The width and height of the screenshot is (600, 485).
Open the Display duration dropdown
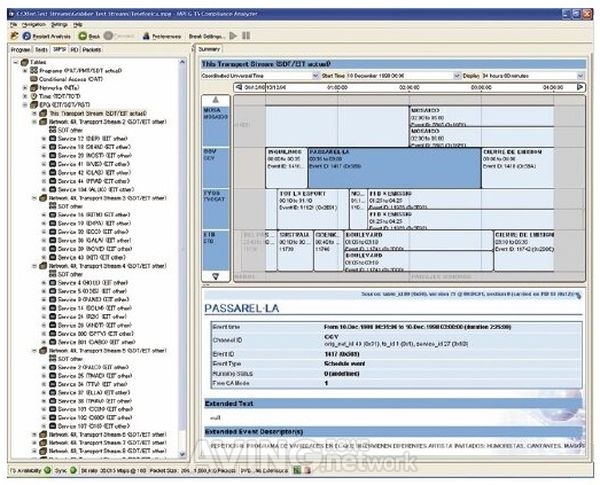pos(580,76)
